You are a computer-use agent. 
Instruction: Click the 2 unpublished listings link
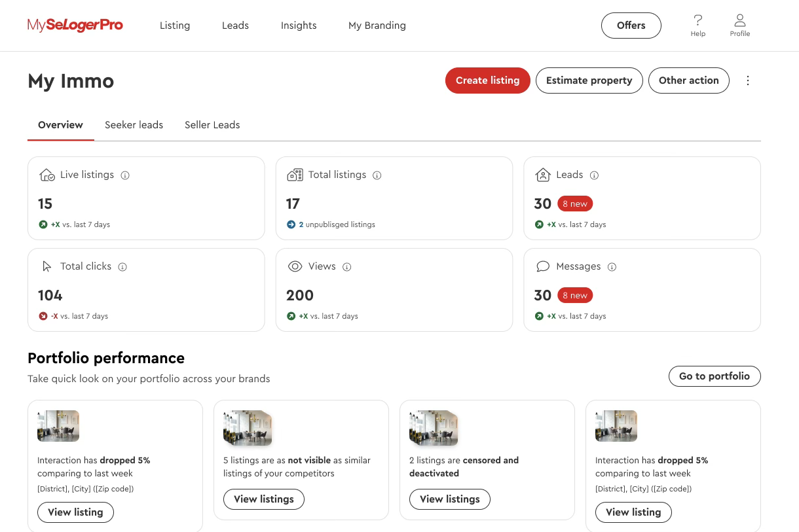coord(336,224)
